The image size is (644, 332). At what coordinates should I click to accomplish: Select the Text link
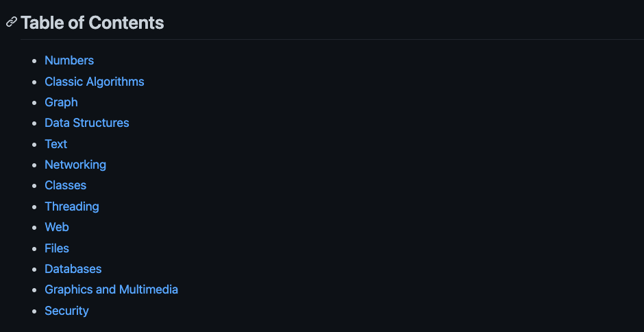(x=56, y=144)
